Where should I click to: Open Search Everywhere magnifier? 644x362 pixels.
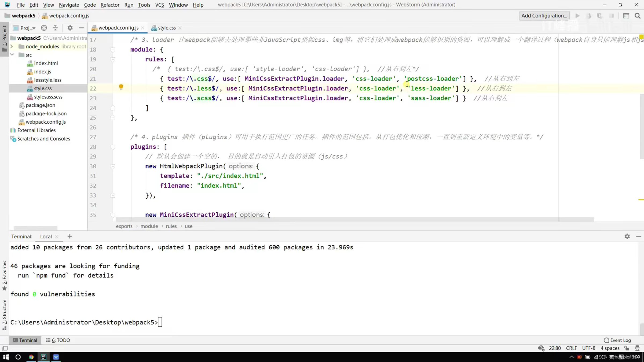pos(638,16)
